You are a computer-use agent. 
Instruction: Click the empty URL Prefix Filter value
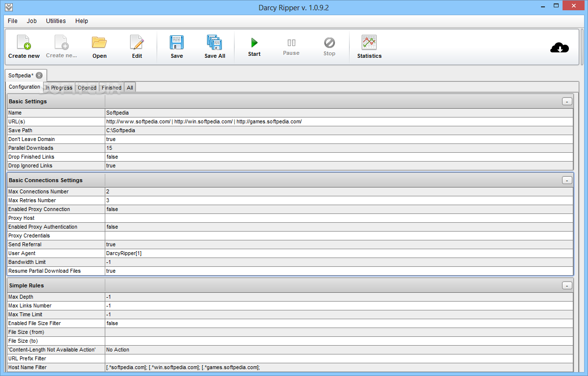[339, 358]
